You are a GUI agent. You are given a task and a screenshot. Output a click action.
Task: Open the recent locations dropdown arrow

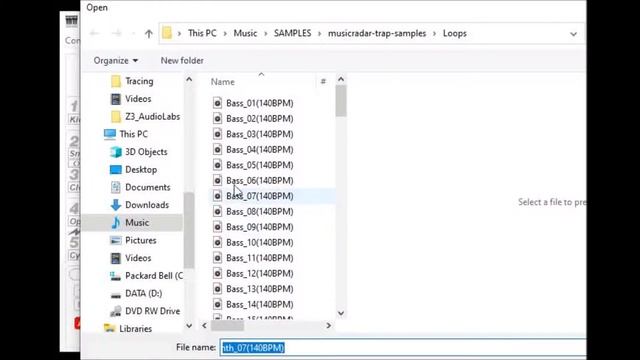click(x=133, y=34)
